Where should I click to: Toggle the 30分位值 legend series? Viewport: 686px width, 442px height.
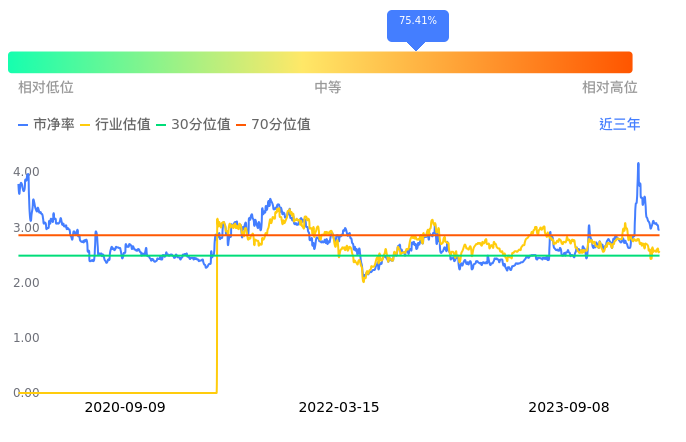(200, 125)
